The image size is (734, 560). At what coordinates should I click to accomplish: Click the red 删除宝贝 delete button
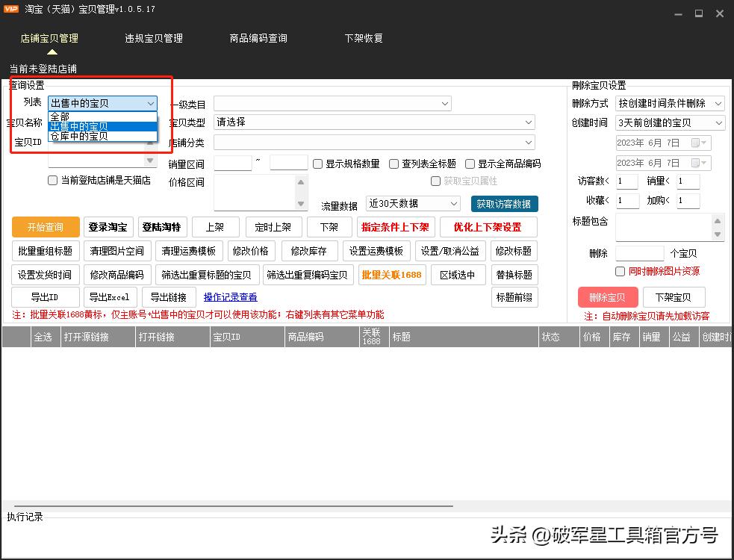(608, 296)
